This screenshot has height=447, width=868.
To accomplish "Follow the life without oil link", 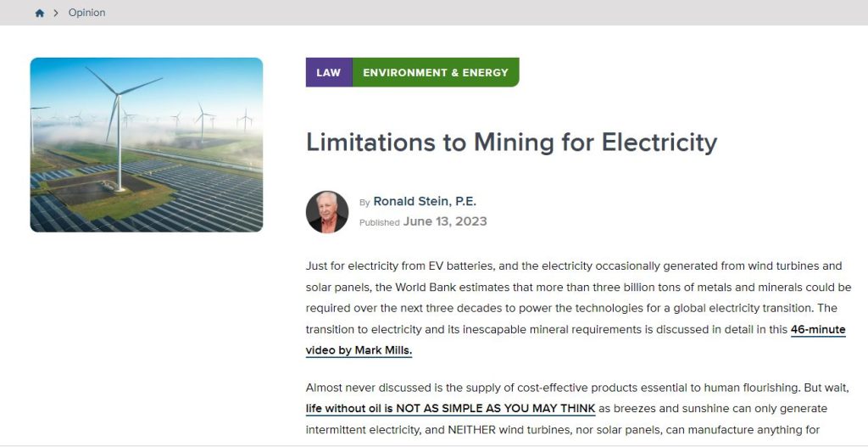I will [x=450, y=408].
